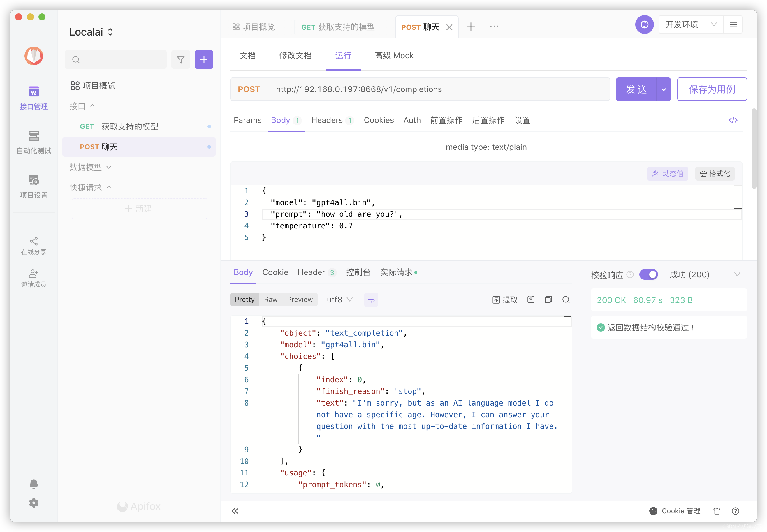Viewport: 767px width, 532px height.
Task: Toggle word wrap in response viewer
Action: 371,300
